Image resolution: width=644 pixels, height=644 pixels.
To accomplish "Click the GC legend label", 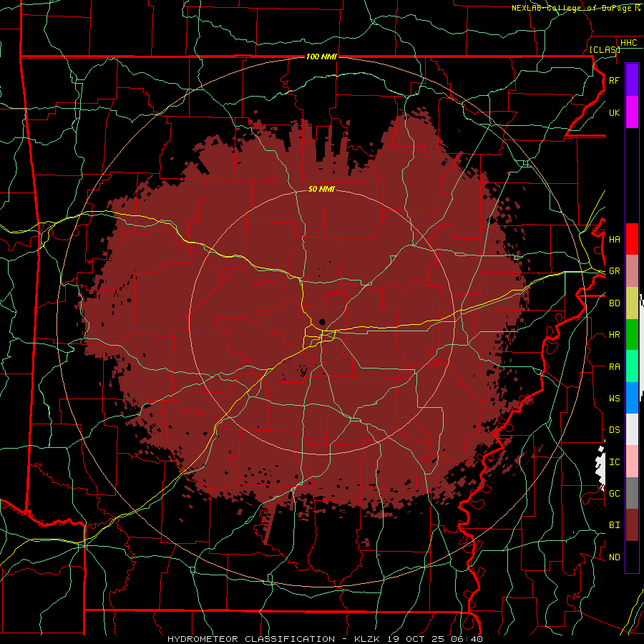I will point(614,494).
